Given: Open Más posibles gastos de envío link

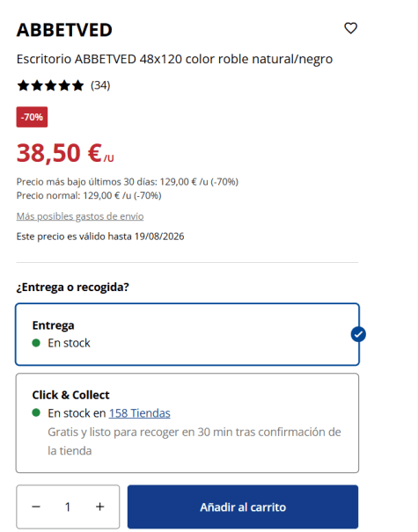Looking at the screenshot, I should click(80, 216).
